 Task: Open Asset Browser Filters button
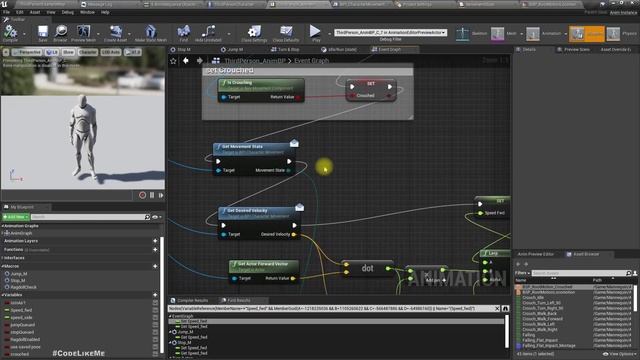point(522,273)
